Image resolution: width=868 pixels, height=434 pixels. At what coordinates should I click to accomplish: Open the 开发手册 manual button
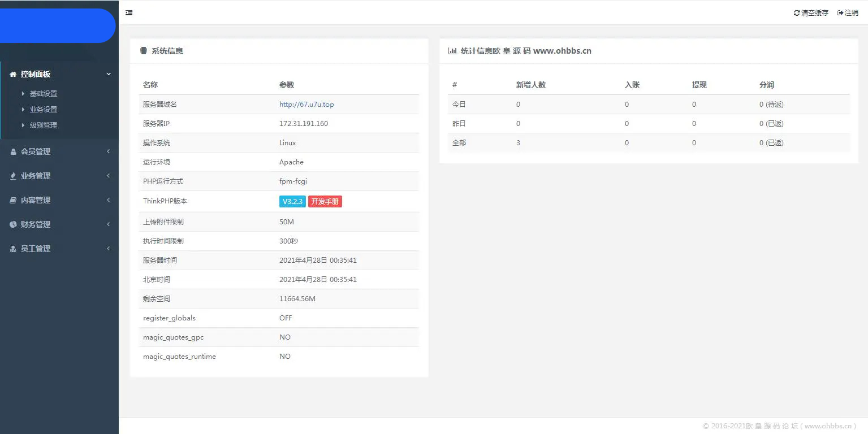[x=325, y=201]
